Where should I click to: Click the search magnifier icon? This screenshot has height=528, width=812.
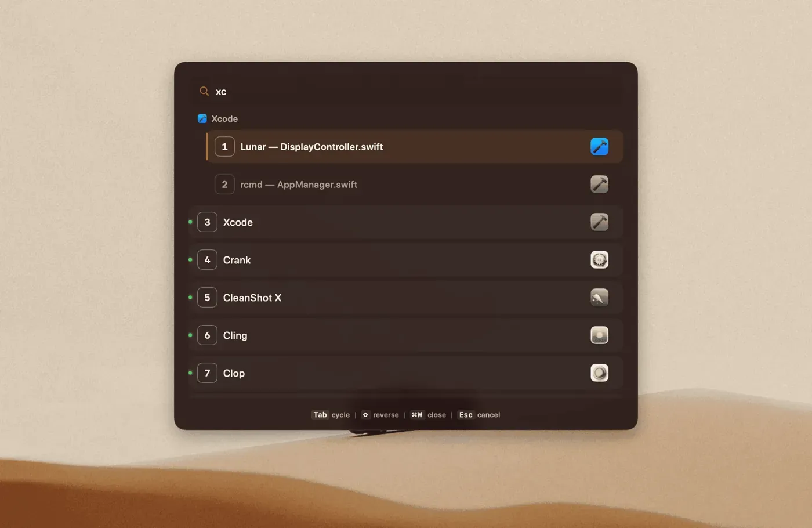click(204, 91)
